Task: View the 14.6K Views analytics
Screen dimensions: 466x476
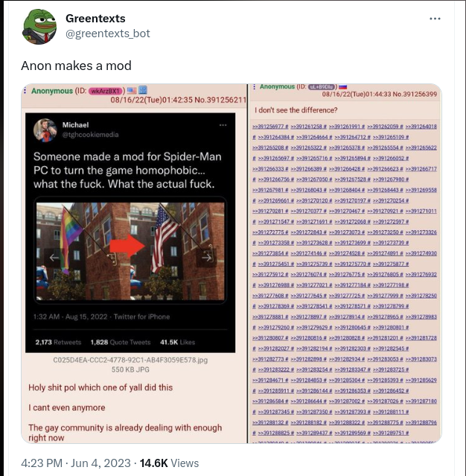Action: [169, 463]
